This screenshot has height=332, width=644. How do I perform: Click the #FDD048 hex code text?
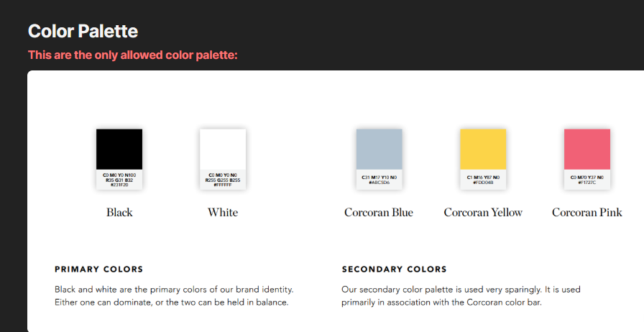click(483, 183)
